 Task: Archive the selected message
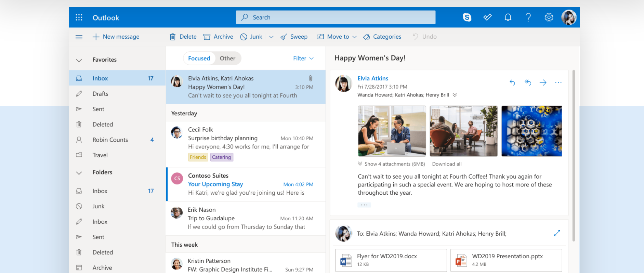pyautogui.click(x=218, y=37)
